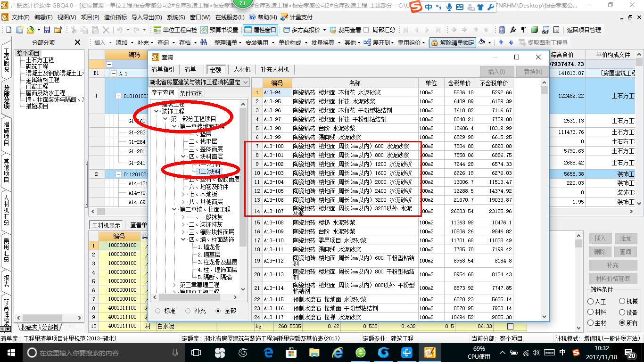Image resolution: width=644 pixels, height=362 pixels.
Task: Click the Undo arrow icon
Action: click(119, 30)
